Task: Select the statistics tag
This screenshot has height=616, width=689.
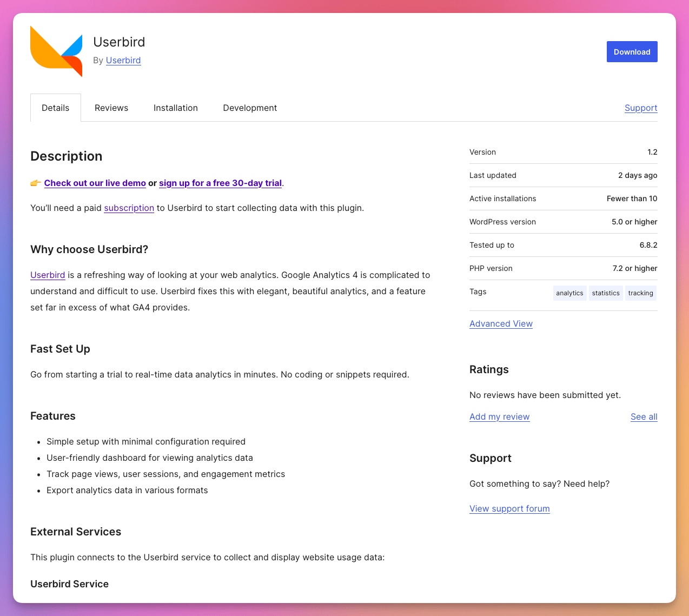Action: [x=606, y=293]
